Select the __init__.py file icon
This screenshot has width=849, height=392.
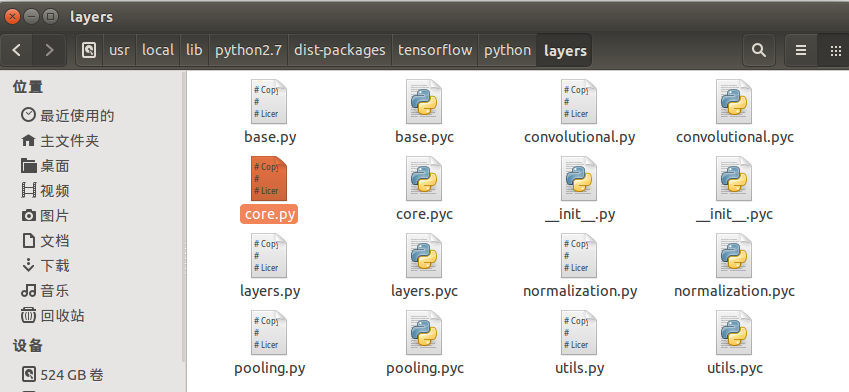pos(579,179)
